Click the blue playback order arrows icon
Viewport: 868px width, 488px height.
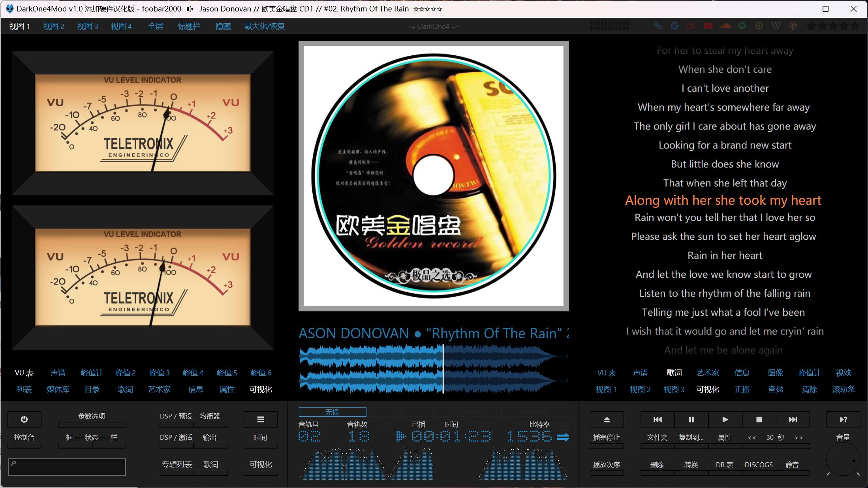click(x=563, y=437)
